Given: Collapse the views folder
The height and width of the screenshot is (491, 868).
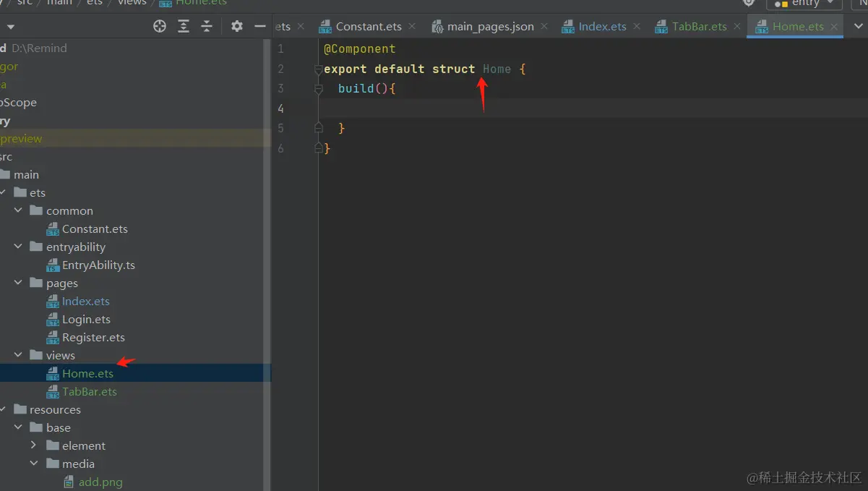Looking at the screenshot, I should tap(18, 355).
